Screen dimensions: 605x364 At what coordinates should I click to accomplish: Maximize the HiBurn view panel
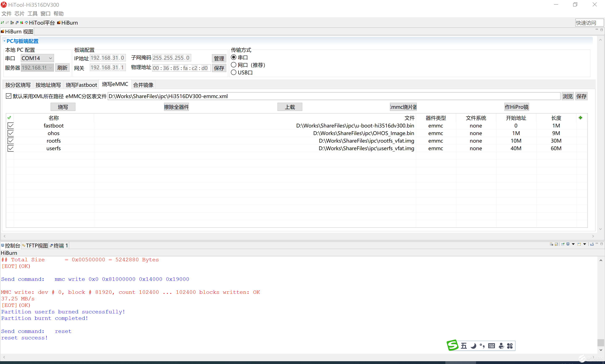pyautogui.click(x=602, y=29)
